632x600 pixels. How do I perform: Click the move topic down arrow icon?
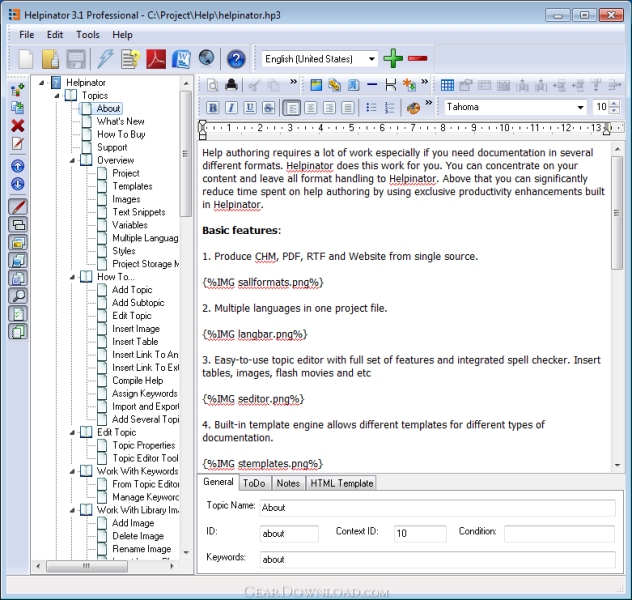[17, 184]
